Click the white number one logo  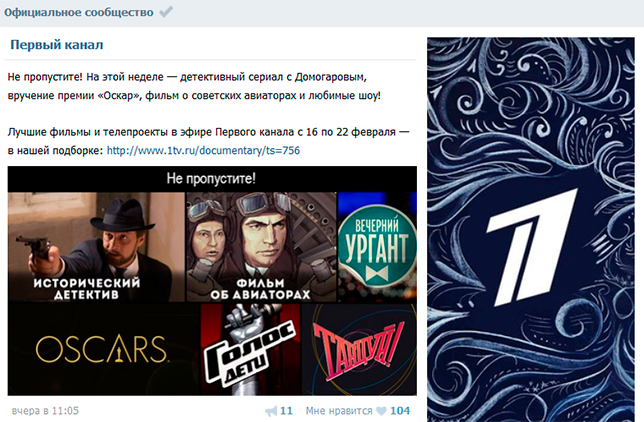pyautogui.click(x=531, y=247)
